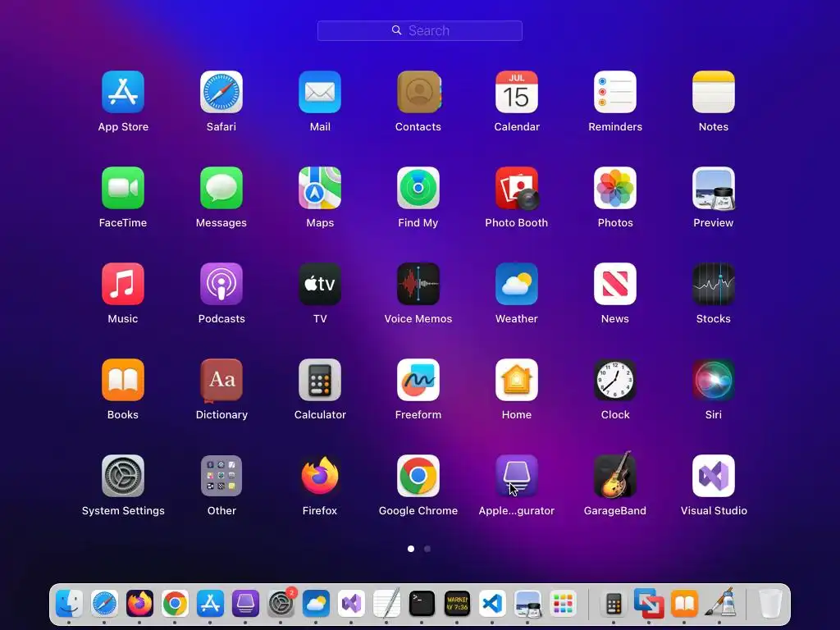Launch the Maps app
The height and width of the screenshot is (630, 840).
click(320, 188)
